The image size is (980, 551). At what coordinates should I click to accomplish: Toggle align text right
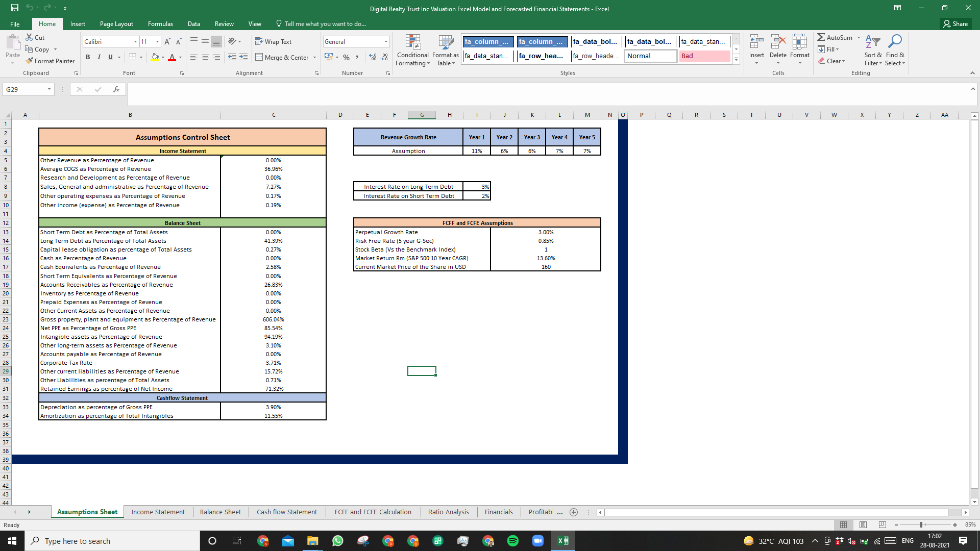[216, 57]
